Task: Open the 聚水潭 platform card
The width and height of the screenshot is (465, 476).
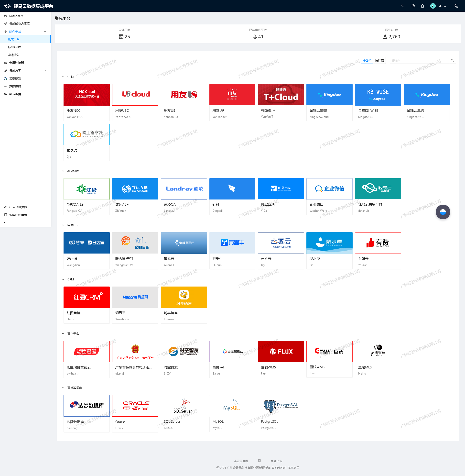Action: click(x=329, y=251)
